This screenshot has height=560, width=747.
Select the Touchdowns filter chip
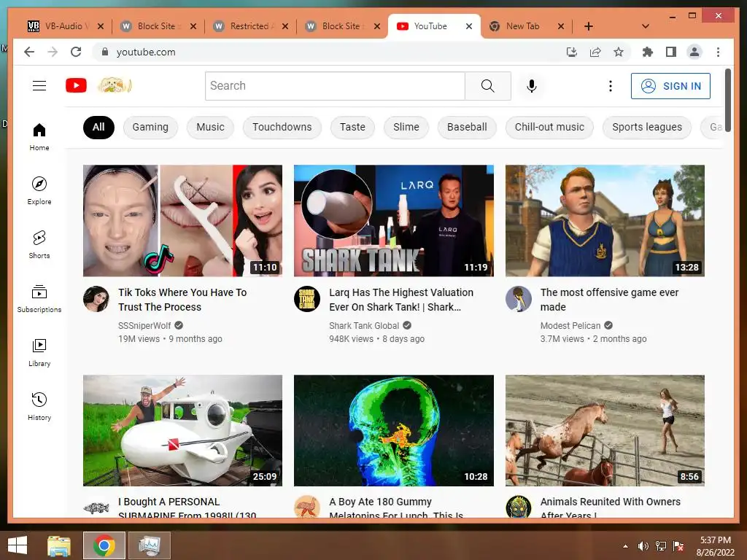[x=282, y=127]
